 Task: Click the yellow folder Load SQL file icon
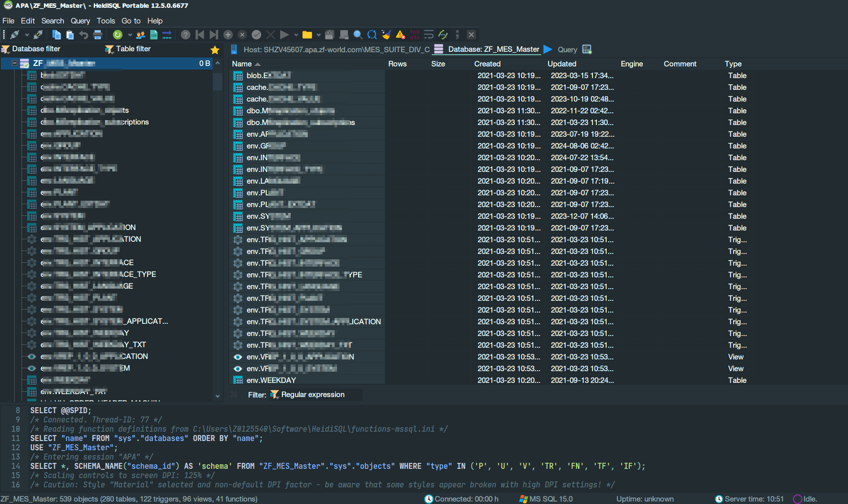click(307, 35)
